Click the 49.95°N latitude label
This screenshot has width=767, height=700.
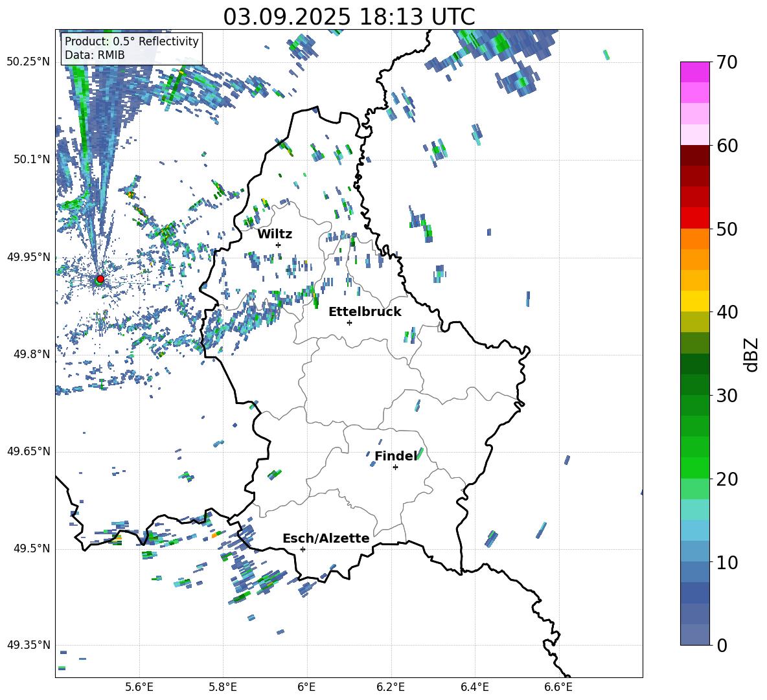(29, 257)
